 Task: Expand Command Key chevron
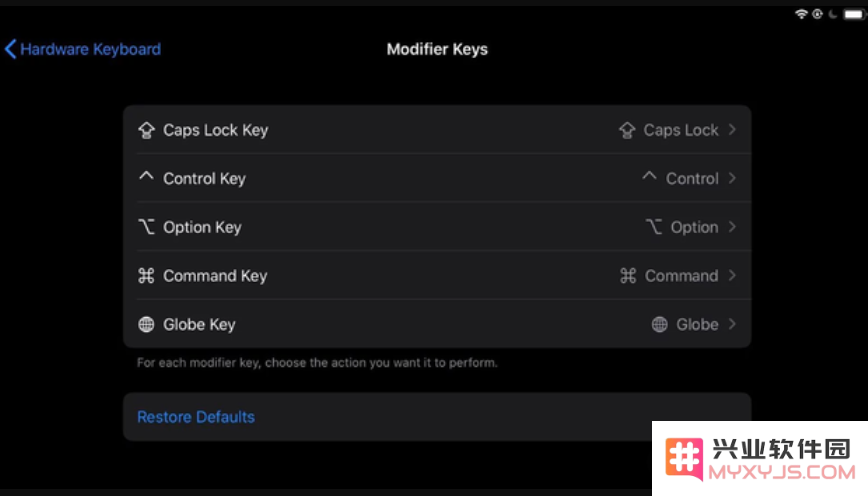[732, 275]
